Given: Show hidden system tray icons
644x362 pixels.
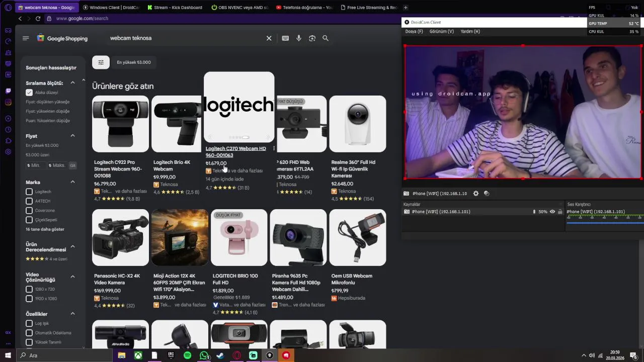Looking at the screenshot, I should 584,355.
